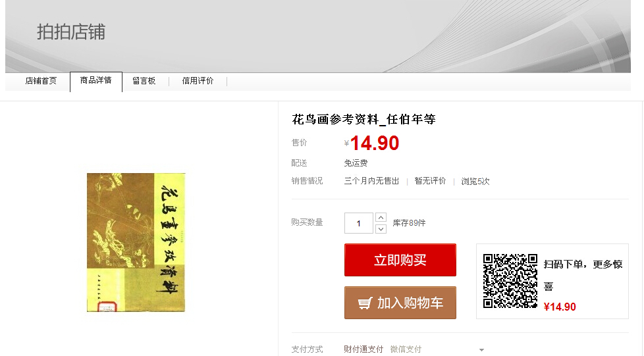
Task: Decrease purchase quantity with the down arrow
Action: click(x=381, y=229)
